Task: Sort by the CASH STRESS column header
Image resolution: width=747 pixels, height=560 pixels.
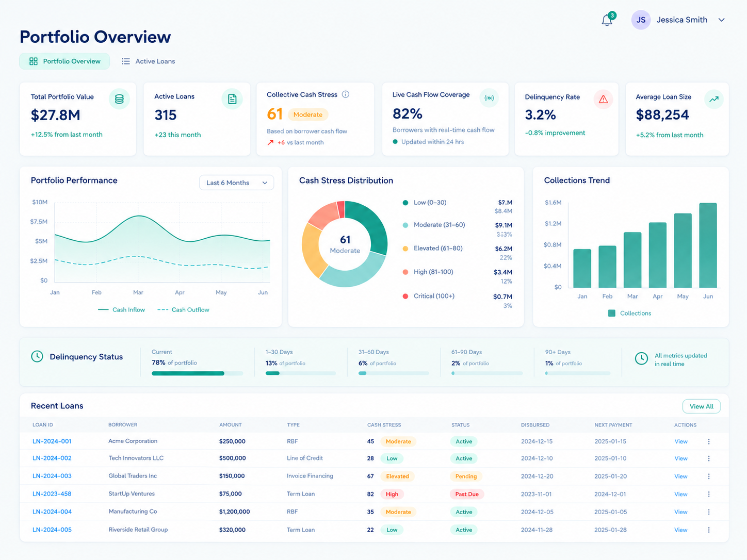Action: (x=384, y=425)
